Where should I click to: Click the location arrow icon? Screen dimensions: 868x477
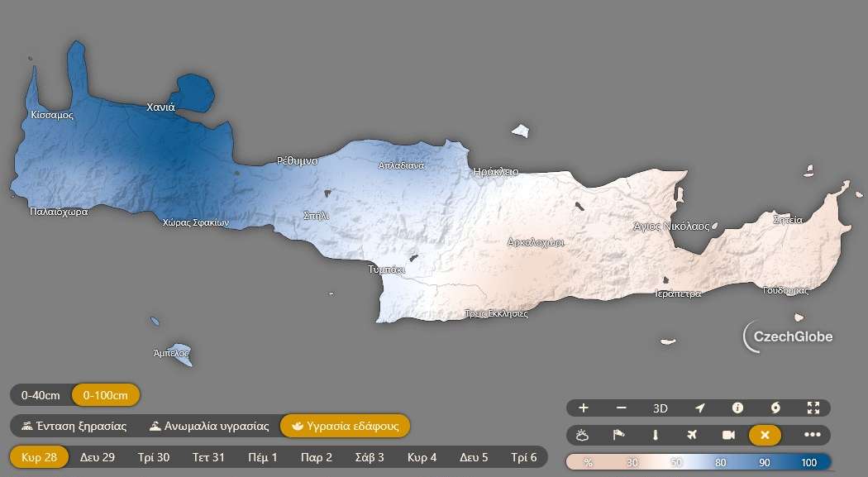[699, 408]
